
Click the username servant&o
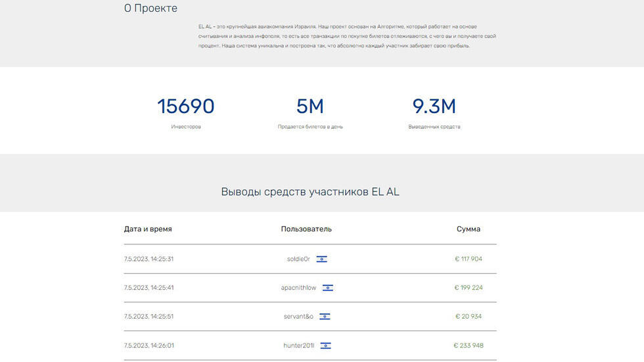click(298, 317)
